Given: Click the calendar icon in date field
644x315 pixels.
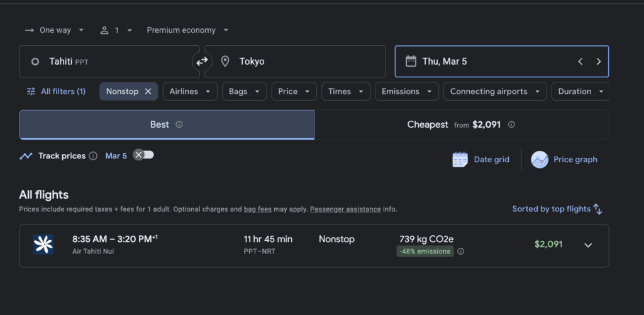Looking at the screenshot, I should click(x=411, y=62).
